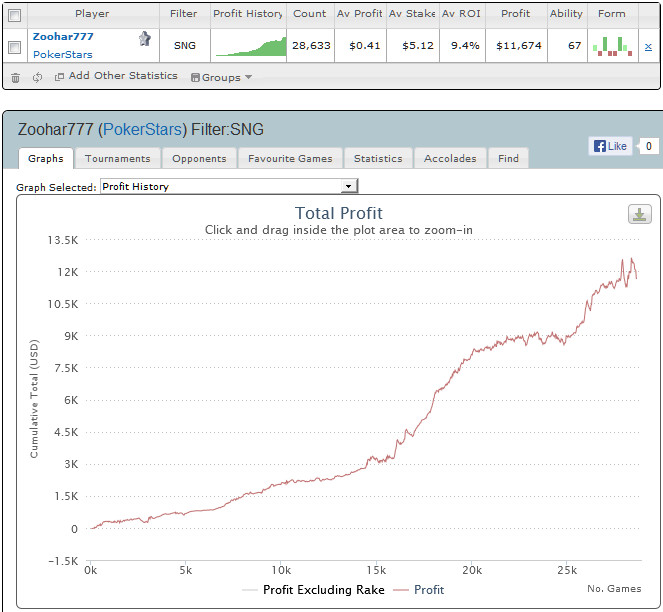This screenshot has height=612, width=663.
Task: Click Add Other Statistics
Action: click(116, 76)
